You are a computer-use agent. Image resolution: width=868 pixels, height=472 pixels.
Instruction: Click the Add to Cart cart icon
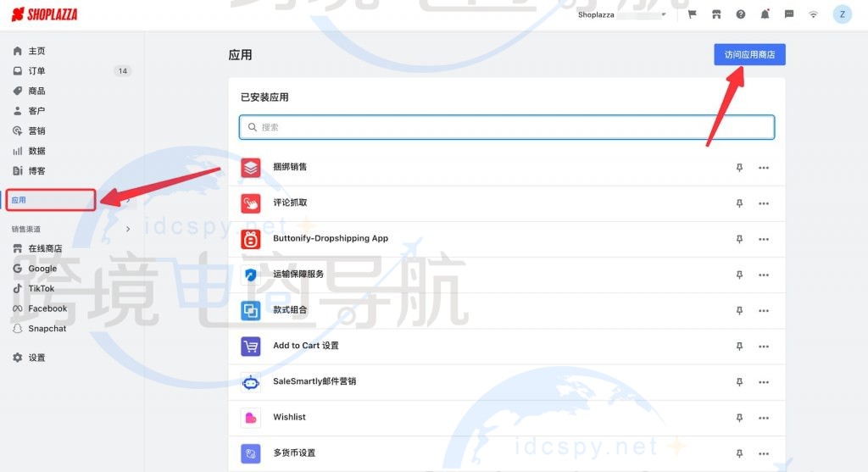coord(251,347)
